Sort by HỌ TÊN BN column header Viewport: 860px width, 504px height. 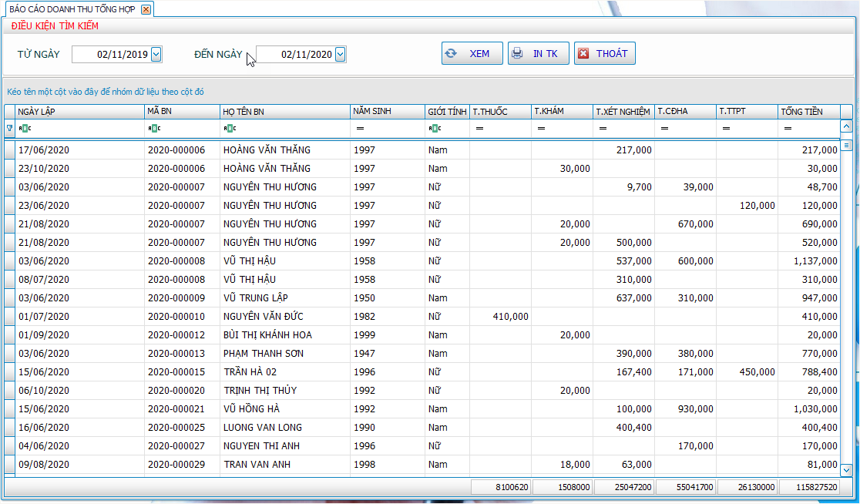coord(285,111)
